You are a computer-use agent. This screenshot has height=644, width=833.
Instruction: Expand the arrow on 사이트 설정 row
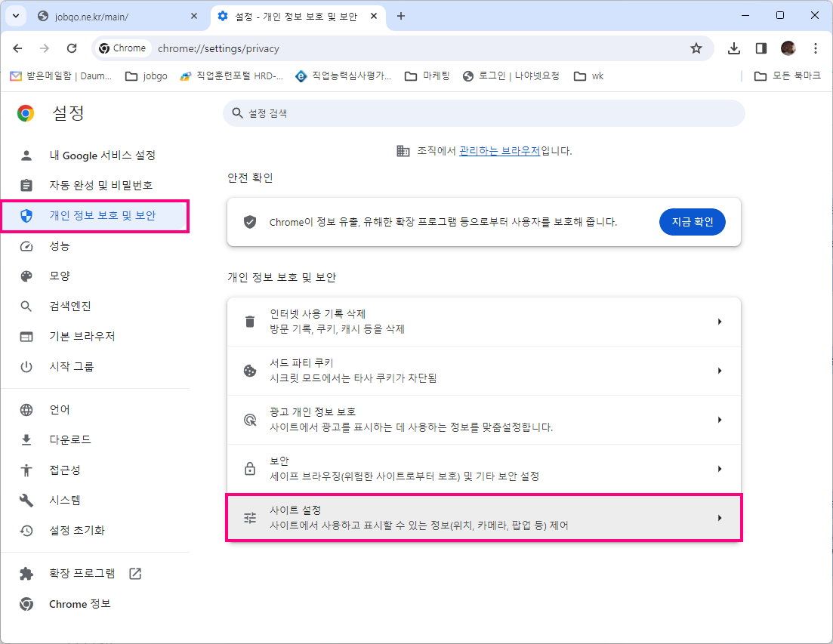point(720,518)
